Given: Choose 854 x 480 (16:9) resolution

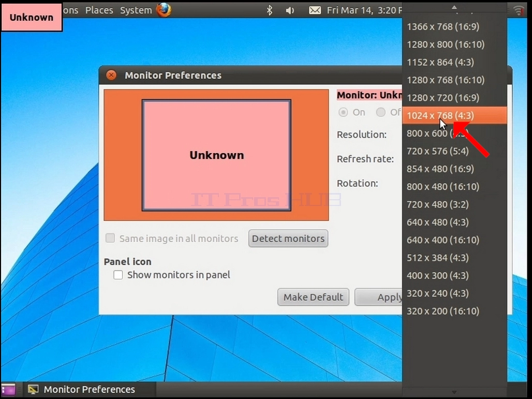Looking at the screenshot, I should 454,169.
